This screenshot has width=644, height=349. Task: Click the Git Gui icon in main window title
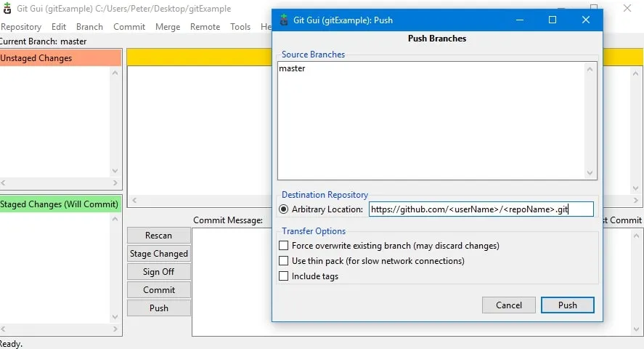[x=7, y=8]
